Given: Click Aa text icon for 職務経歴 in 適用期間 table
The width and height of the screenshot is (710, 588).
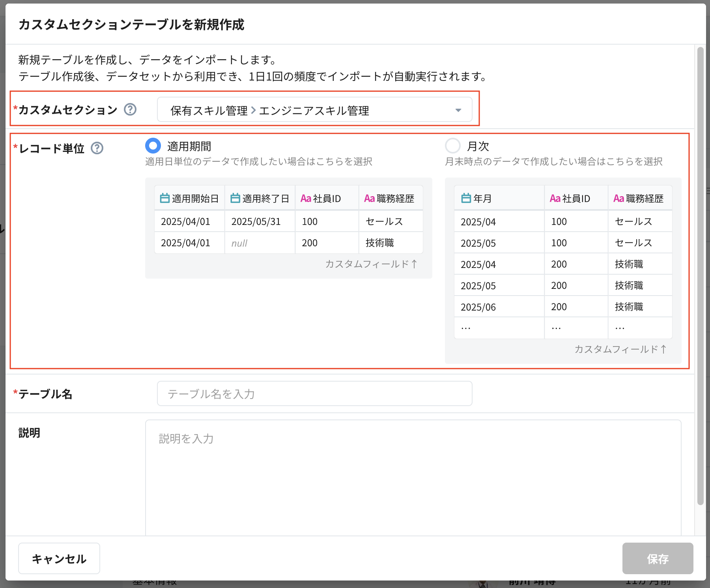Looking at the screenshot, I should (369, 198).
